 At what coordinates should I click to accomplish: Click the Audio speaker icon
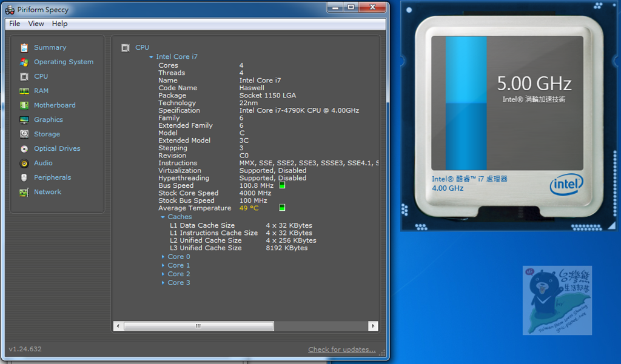point(24,163)
